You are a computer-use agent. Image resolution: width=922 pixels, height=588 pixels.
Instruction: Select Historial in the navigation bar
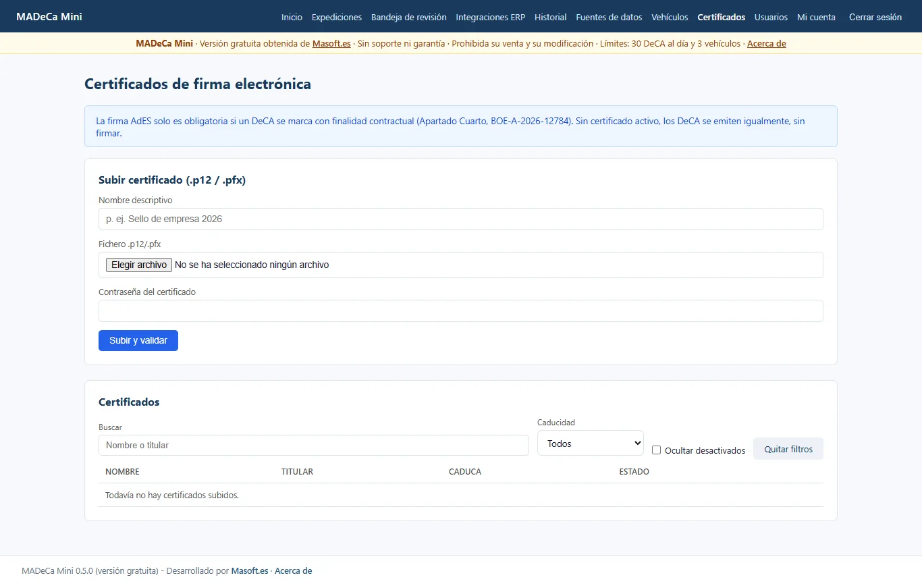coord(551,17)
